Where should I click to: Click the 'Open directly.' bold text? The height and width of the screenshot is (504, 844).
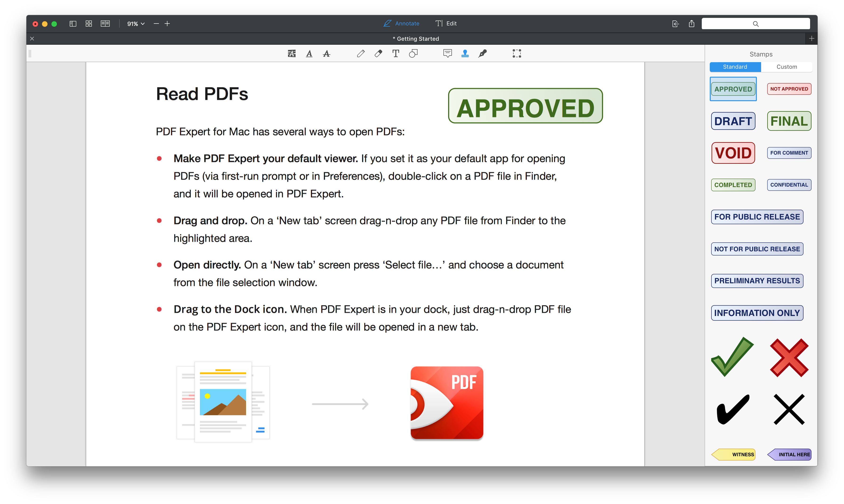(x=207, y=265)
